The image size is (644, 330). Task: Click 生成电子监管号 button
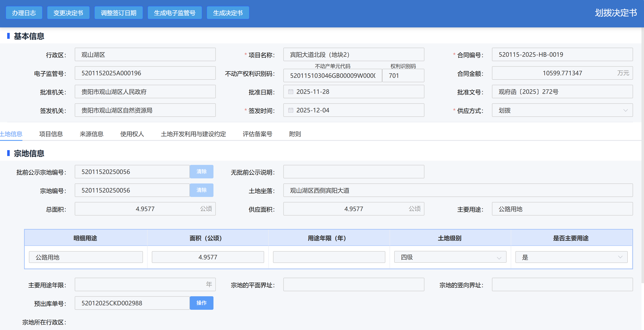(174, 13)
